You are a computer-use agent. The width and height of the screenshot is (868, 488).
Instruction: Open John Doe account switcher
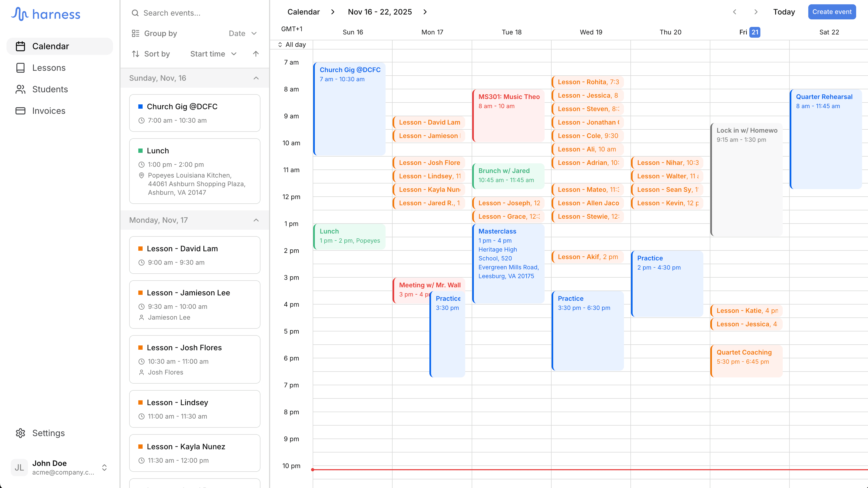click(x=104, y=468)
